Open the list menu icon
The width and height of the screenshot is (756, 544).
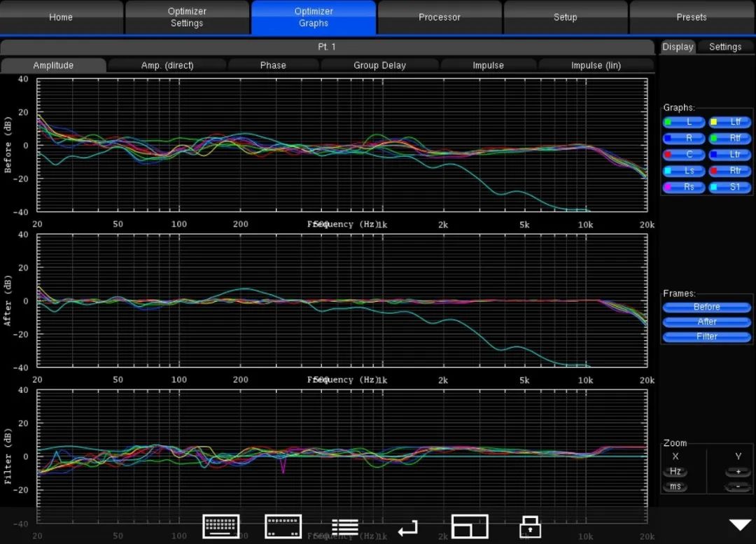coord(345,527)
